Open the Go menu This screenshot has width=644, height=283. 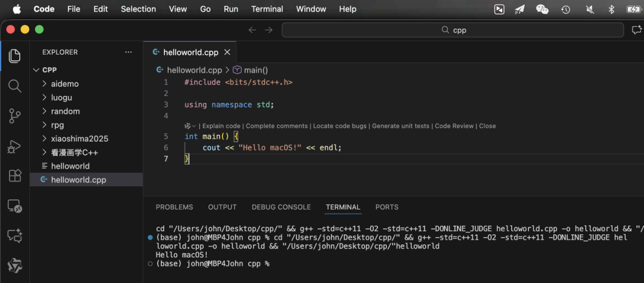205,9
